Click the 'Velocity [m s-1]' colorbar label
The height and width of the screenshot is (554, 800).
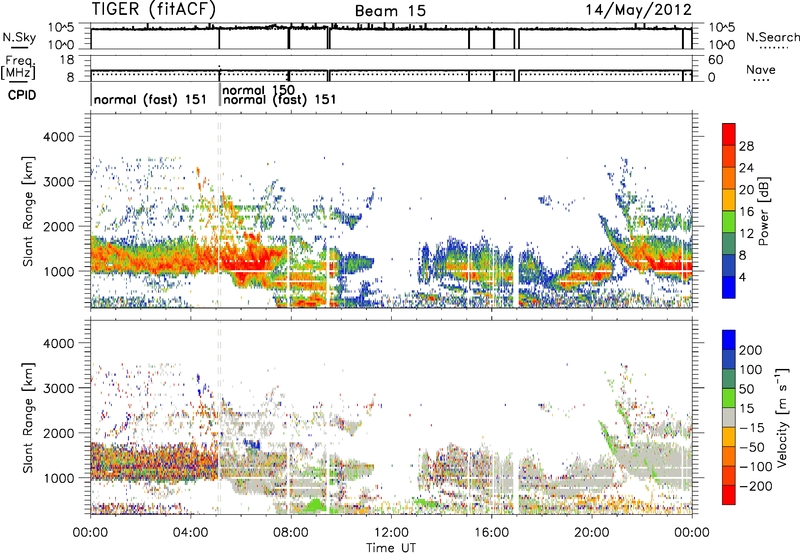[x=782, y=417]
